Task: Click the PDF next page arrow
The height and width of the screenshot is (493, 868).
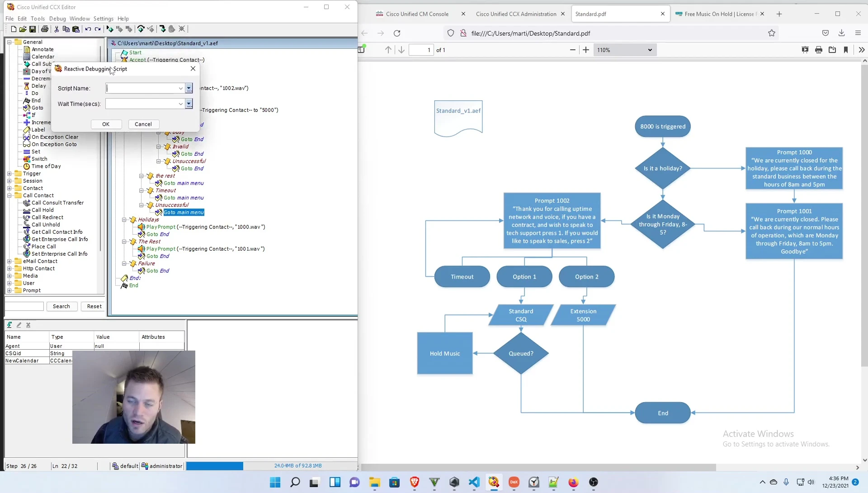Action: (401, 50)
